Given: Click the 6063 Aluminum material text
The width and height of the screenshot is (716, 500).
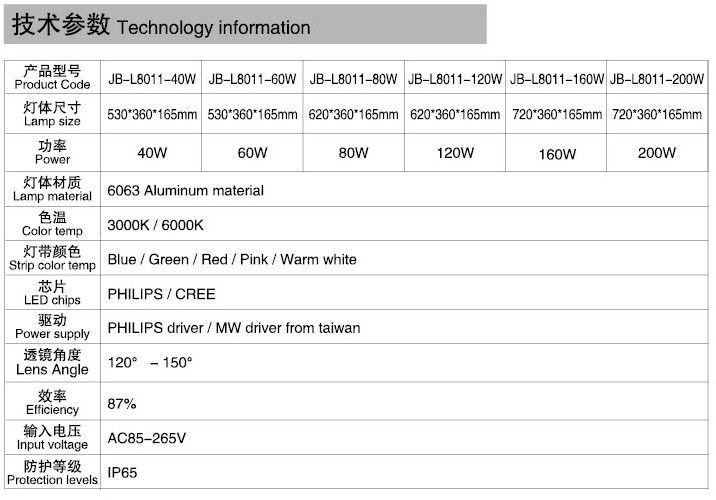Looking at the screenshot, I should 186,190.
